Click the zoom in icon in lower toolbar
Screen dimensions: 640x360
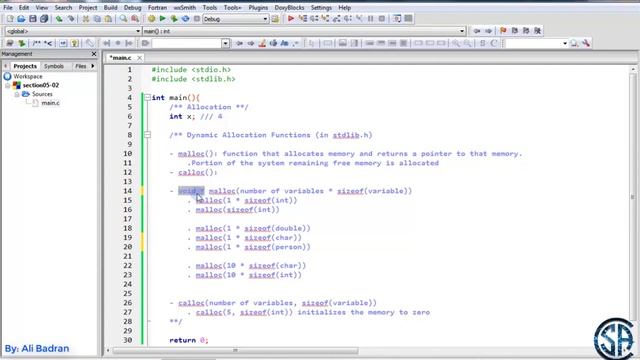456,43
